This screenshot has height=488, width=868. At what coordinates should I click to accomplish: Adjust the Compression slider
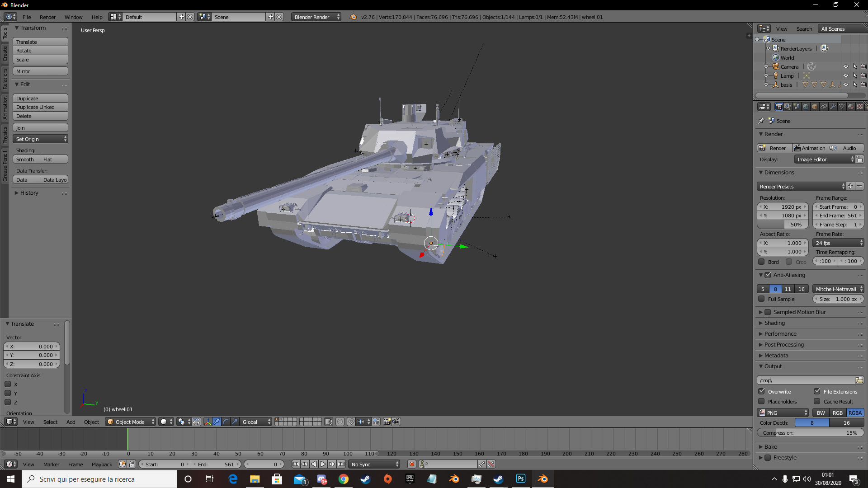810,432
